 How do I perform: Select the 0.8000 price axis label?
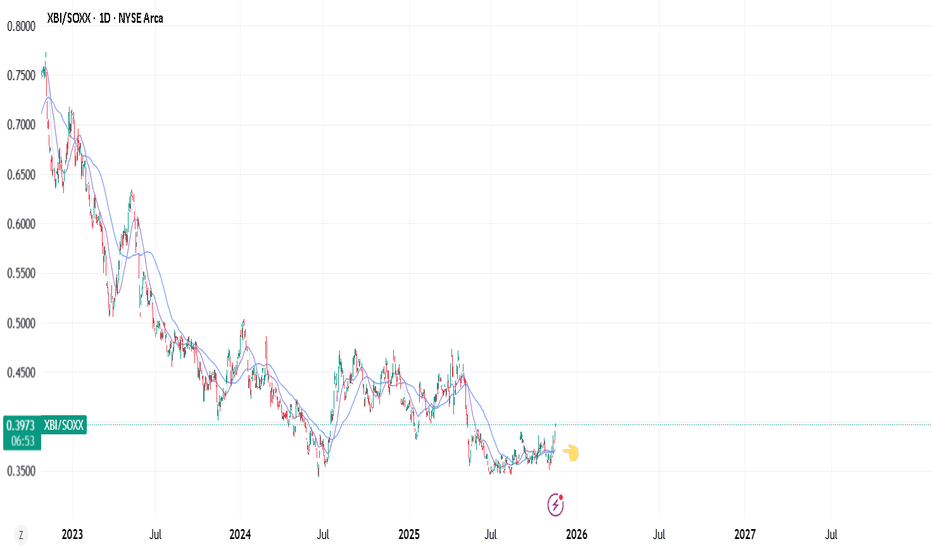tap(21, 26)
